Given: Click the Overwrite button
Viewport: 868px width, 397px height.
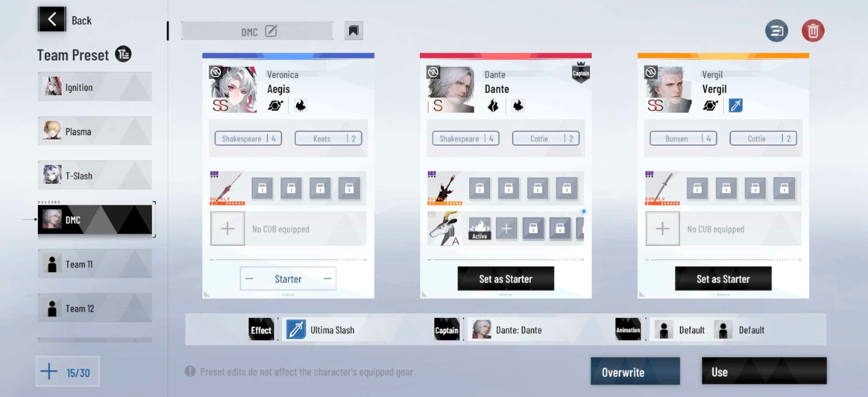Looking at the screenshot, I should pyautogui.click(x=635, y=372).
